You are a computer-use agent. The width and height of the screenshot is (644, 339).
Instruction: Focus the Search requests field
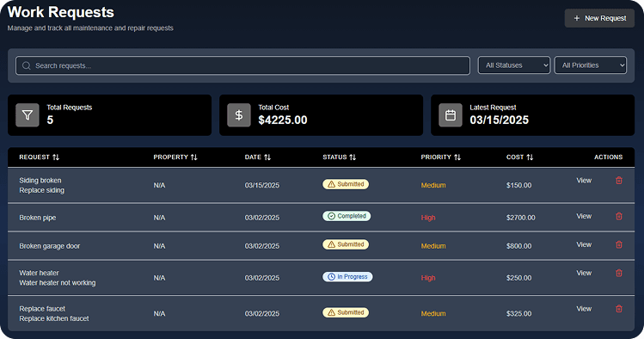pos(242,65)
